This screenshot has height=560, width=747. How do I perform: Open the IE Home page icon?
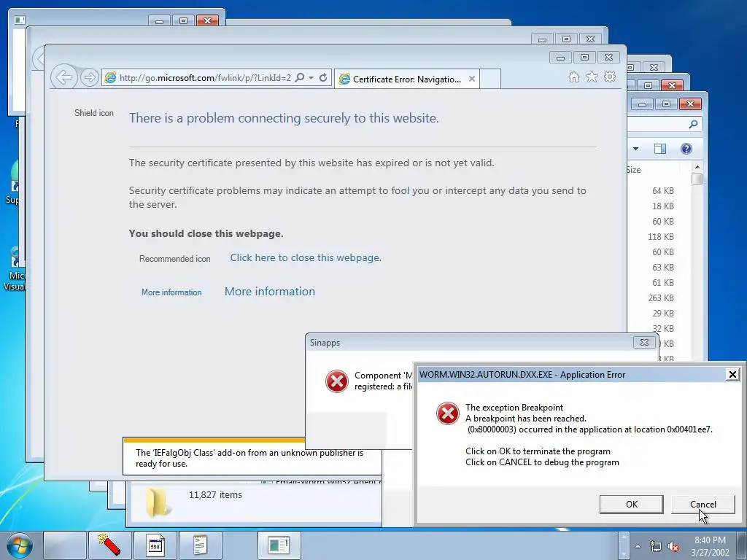[573, 77]
